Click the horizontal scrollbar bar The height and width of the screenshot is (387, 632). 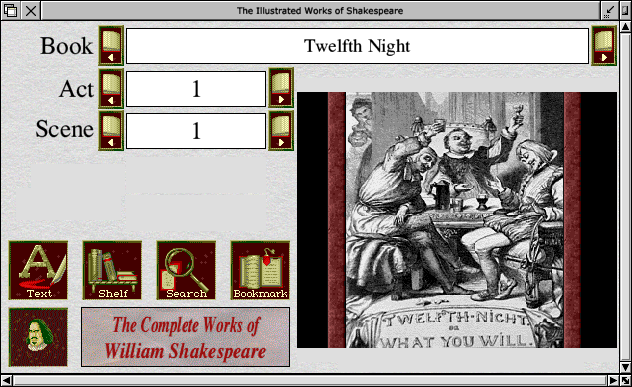point(310,380)
